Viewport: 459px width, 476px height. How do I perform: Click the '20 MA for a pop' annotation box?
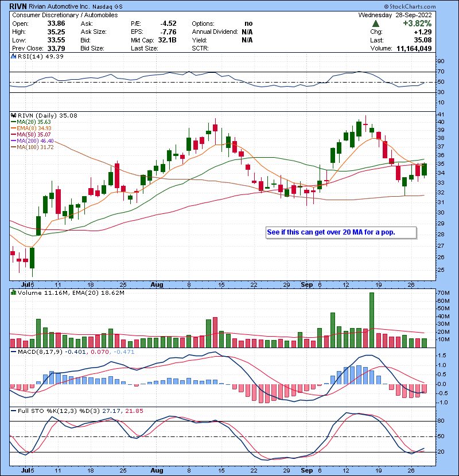[x=341, y=232]
